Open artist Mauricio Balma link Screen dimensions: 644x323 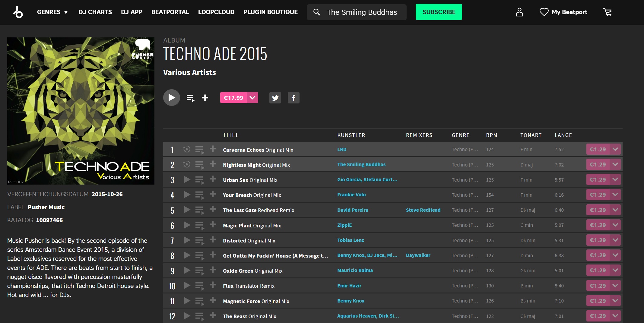355,270
